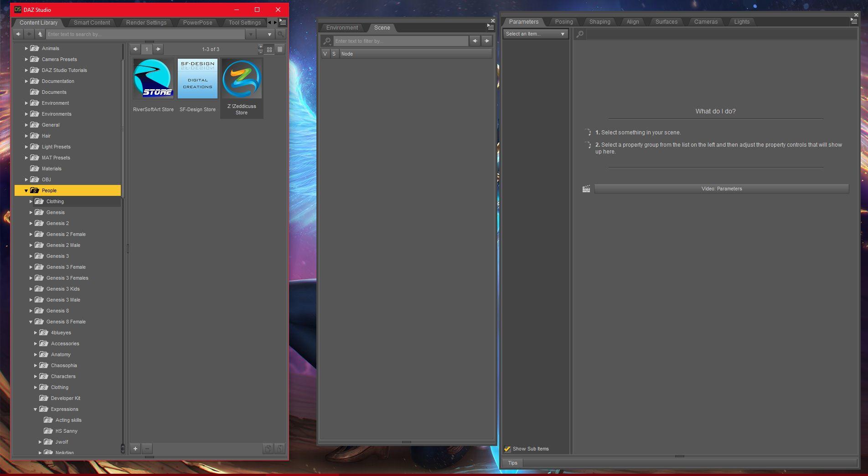Switch to the Shaping tab
The width and height of the screenshot is (868, 476).
[599, 22]
